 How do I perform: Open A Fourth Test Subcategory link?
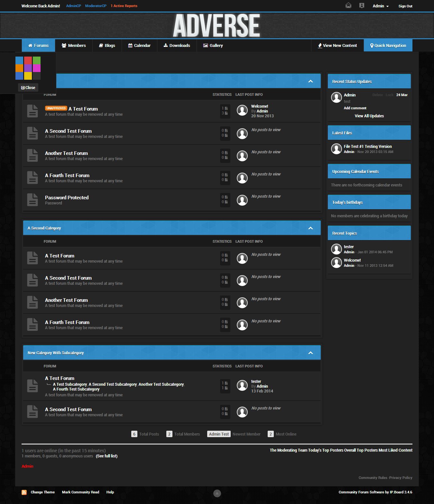(x=76, y=389)
